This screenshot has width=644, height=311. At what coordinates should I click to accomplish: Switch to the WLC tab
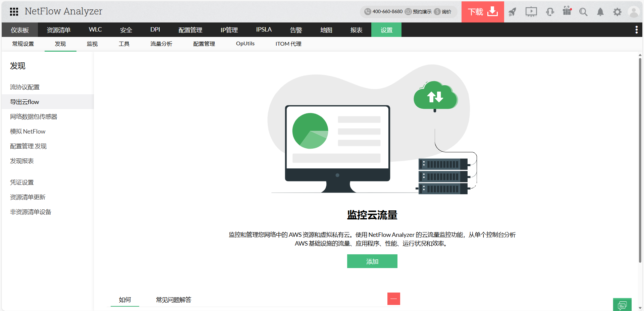[95, 30]
